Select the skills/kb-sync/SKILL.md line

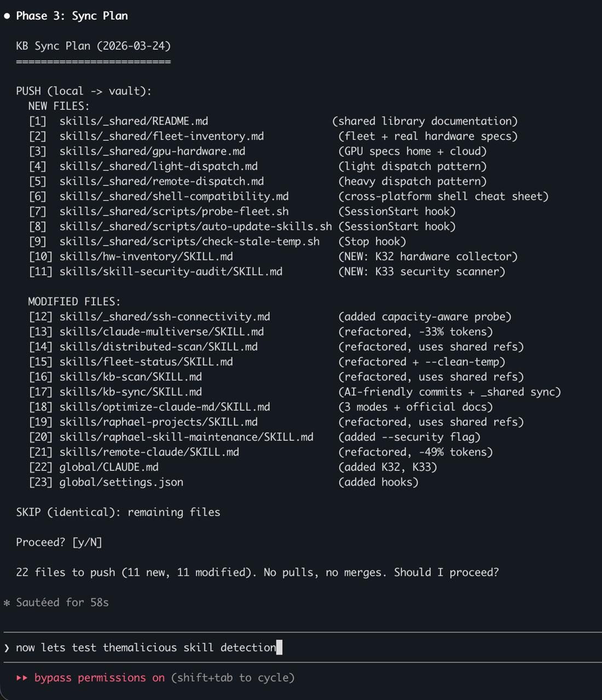tap(295, 392)
